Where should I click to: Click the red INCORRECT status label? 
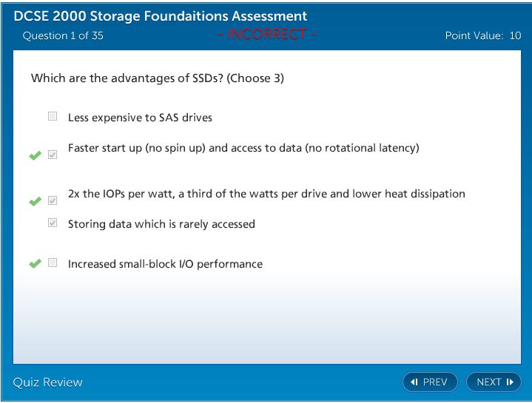click(x=267, y=35)
